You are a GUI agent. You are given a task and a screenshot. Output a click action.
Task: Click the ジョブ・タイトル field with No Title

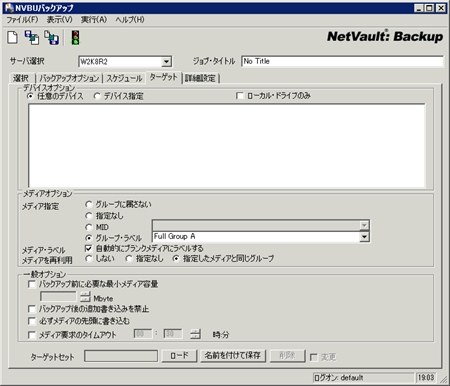342,61
